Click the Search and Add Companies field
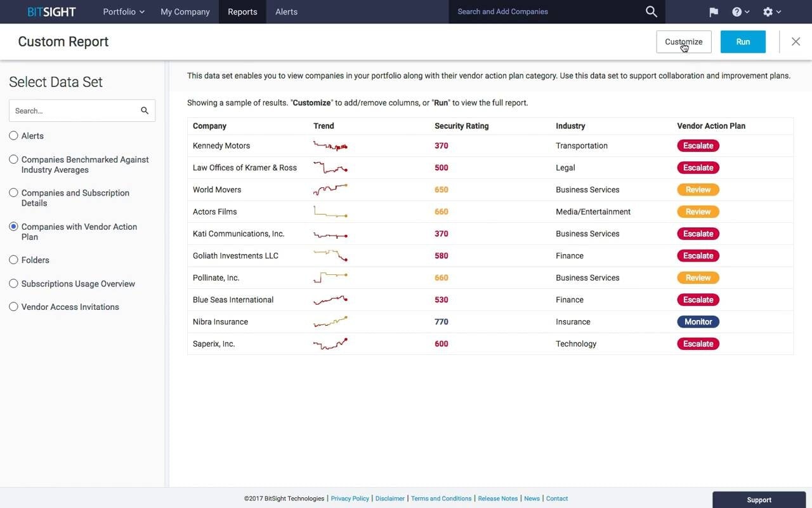 [546, 12]
